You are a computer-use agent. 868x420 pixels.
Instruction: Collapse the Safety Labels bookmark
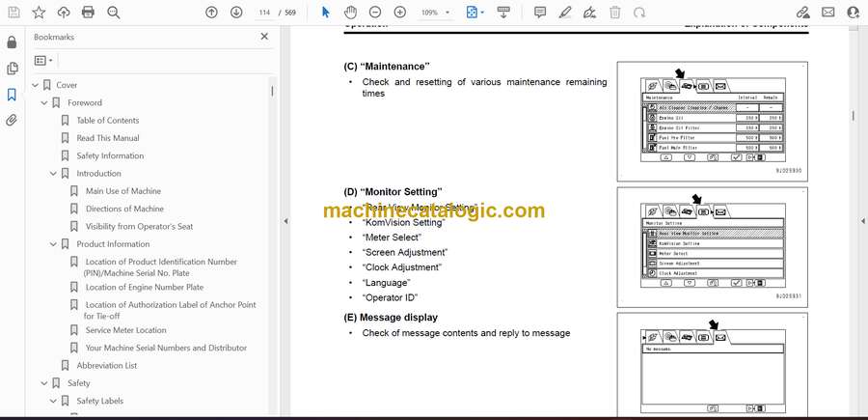[x=53, y=401]
